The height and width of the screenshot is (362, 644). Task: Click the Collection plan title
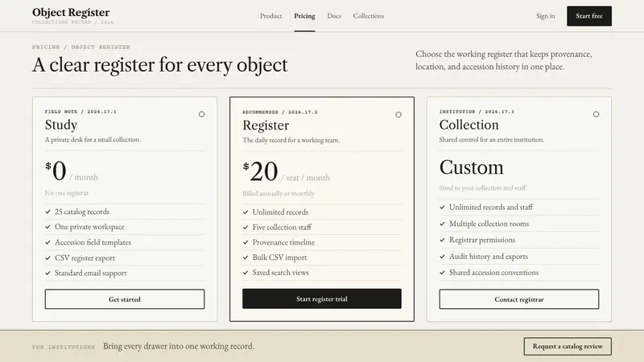click(x=469, y=125)
